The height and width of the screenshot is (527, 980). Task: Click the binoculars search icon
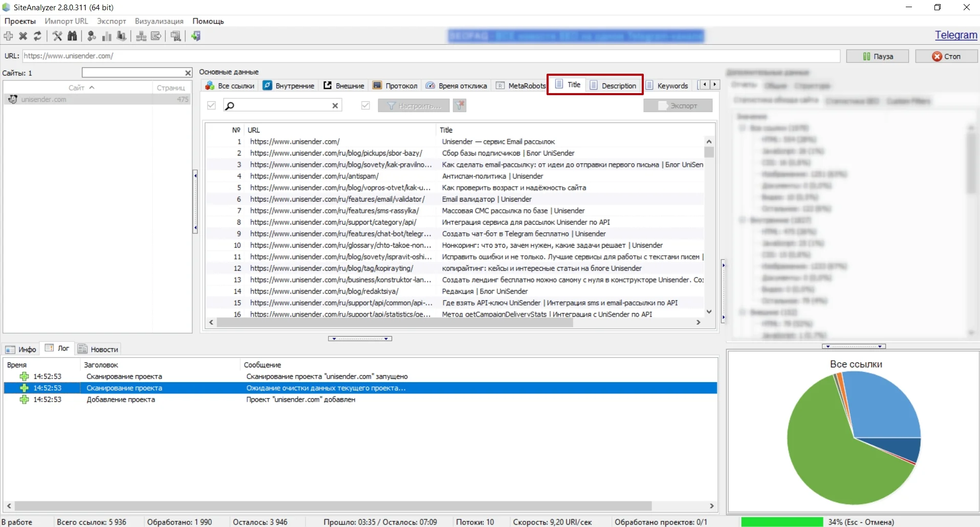[x=72, y=36]
